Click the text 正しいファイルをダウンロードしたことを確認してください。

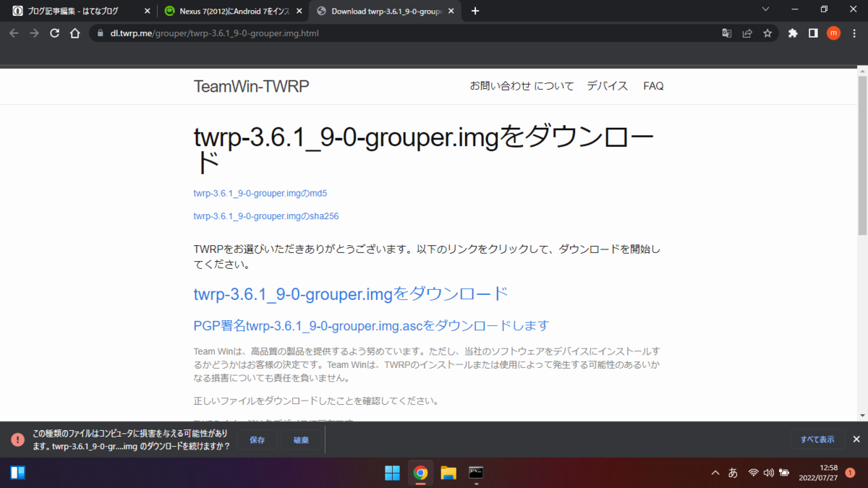316,401
